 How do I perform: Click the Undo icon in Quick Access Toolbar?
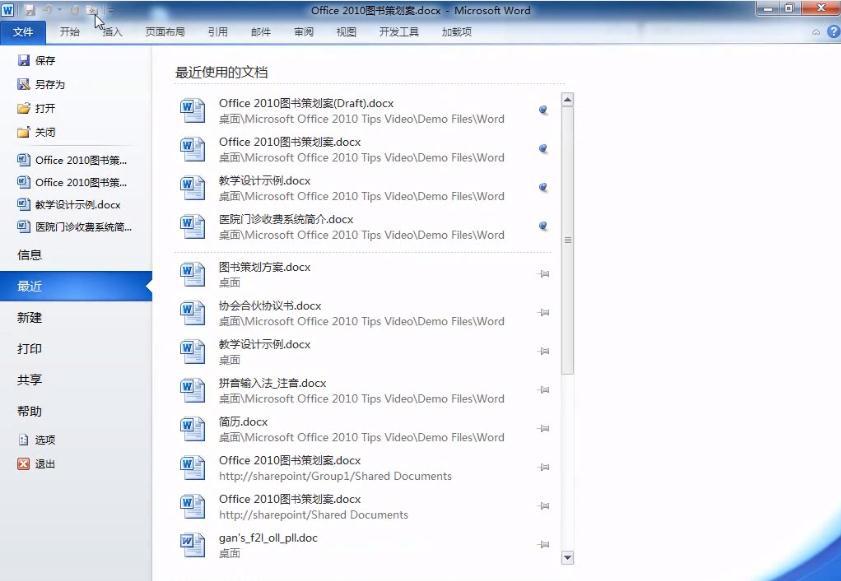pos(48,10)
